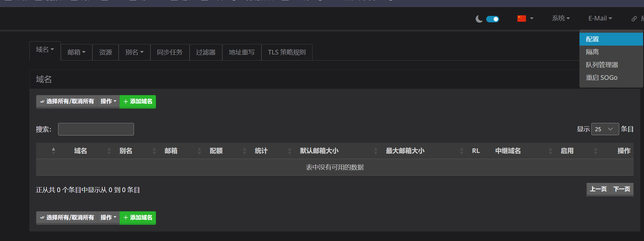Choose 重启 SOGo menu entry
The width and height of the screenshot is (644, 241).
coord(601,78)
